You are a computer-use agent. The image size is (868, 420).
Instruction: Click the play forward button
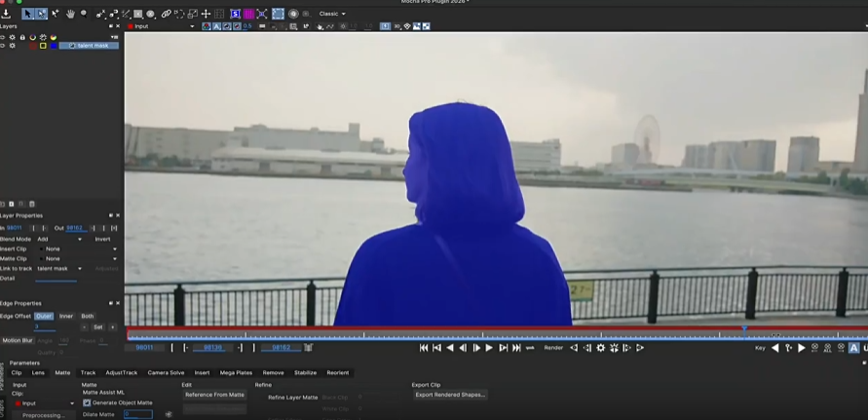[489, 348]
